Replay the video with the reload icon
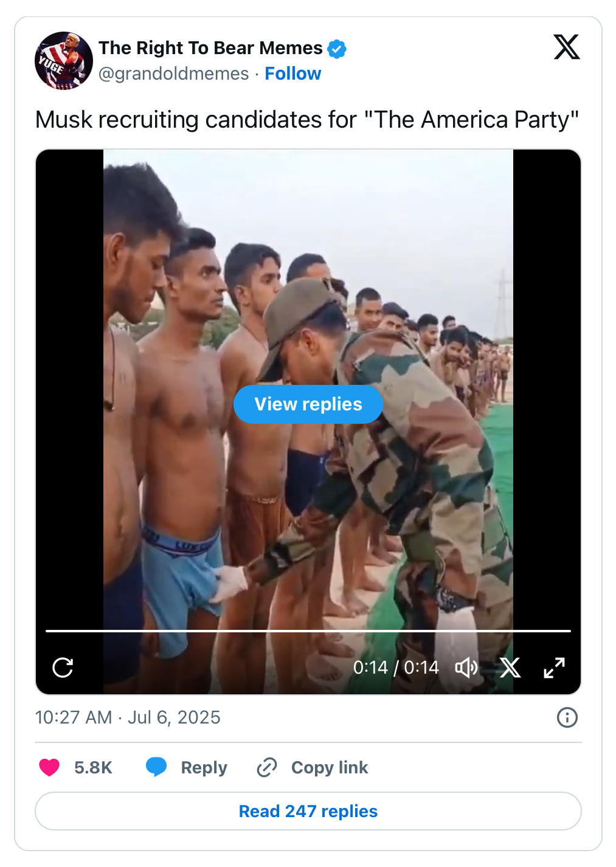This screenshot has height=867, width=616. (x=63, y=668)
